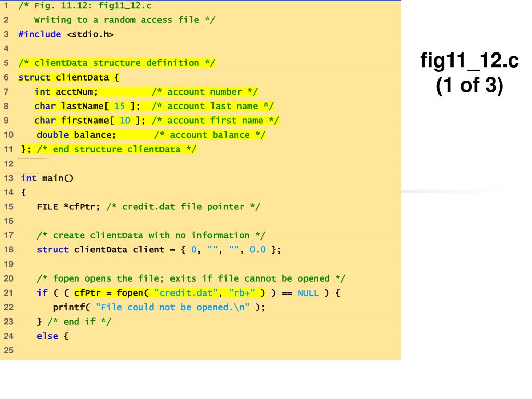Select the "int acctNum;" declaration

66,92
